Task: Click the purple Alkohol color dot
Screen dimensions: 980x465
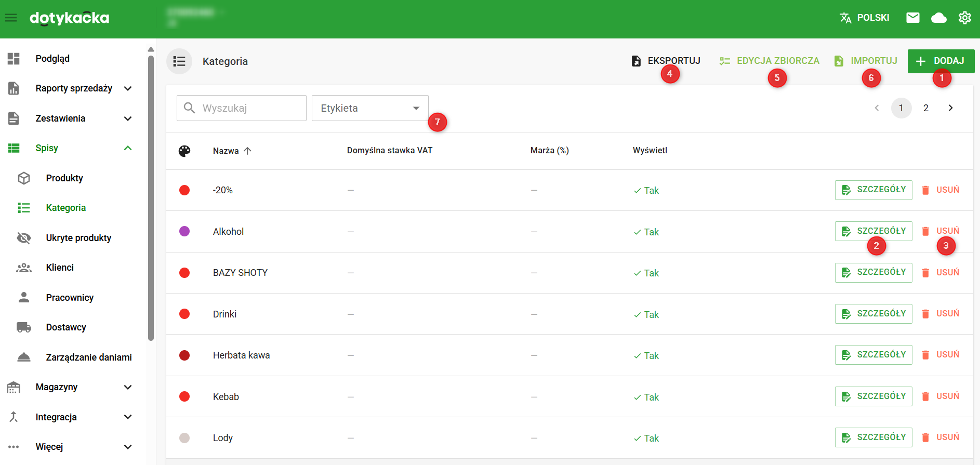Action: click(184, 231)
